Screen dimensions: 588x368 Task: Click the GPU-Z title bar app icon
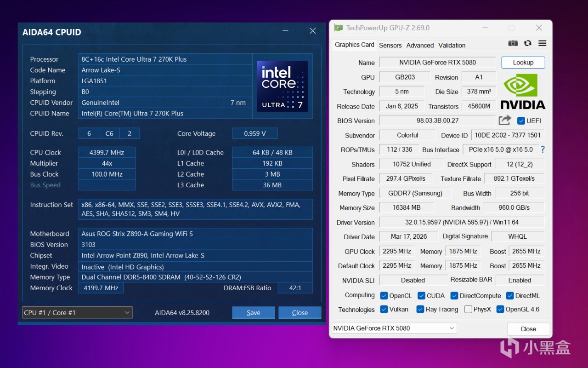tap(339, 28)
